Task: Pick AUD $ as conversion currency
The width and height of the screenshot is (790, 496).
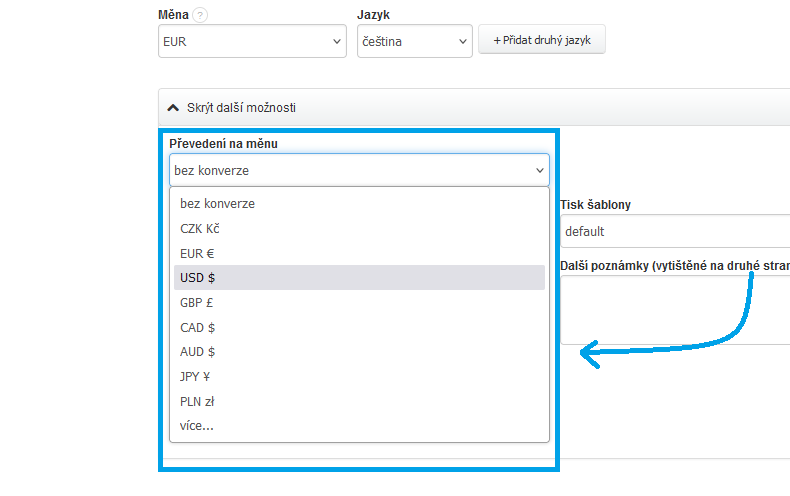Action: [198, 352]
